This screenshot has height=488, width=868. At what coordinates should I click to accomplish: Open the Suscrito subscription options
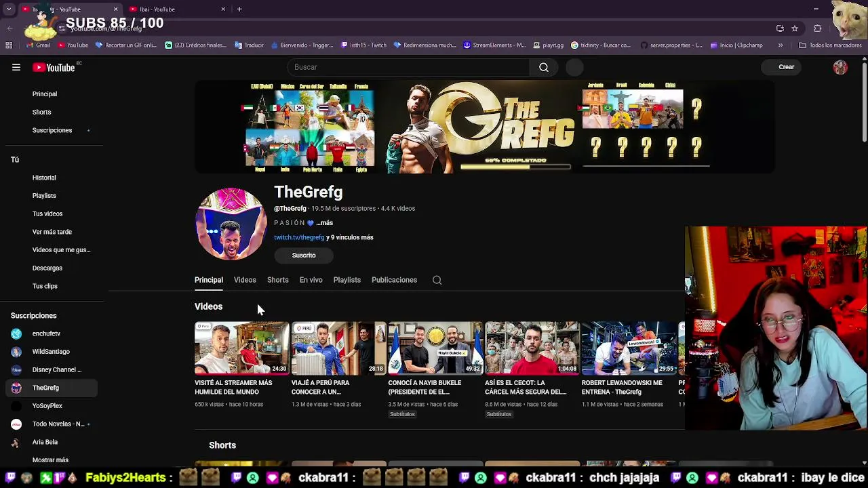(304, 256)
